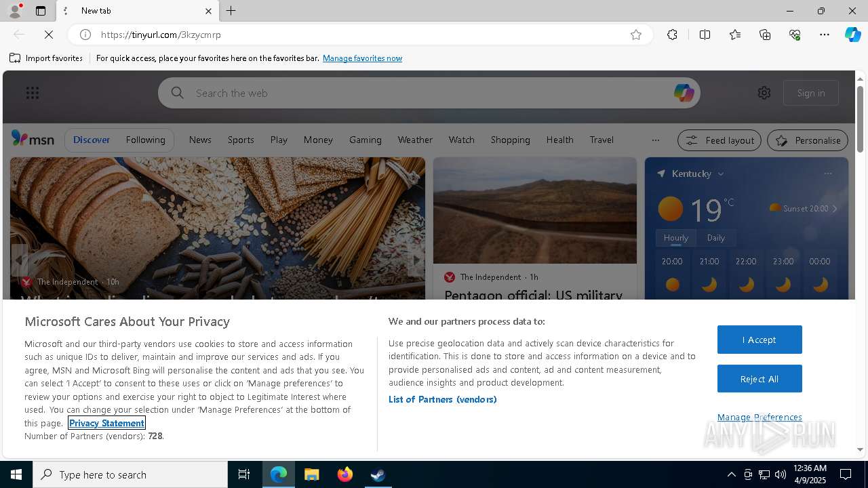
Task: Open the Play category
Action: tap(279, 140)
